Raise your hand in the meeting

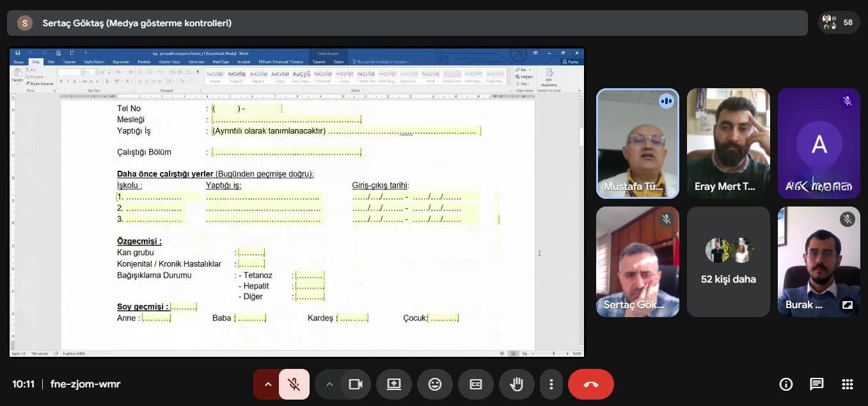click(516, 384)
